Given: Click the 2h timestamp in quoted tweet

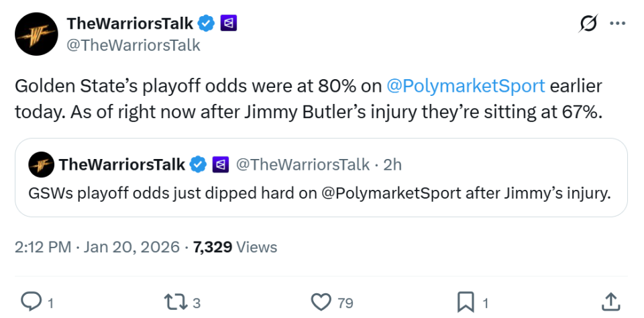Looking at the screenshot, I should coord(391,164).
